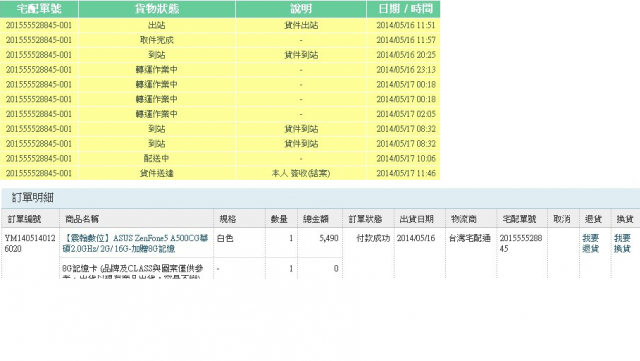Click the 貨物狀態 column header
The width and height of the screenshot is (640, 361).
coord(157,9)
